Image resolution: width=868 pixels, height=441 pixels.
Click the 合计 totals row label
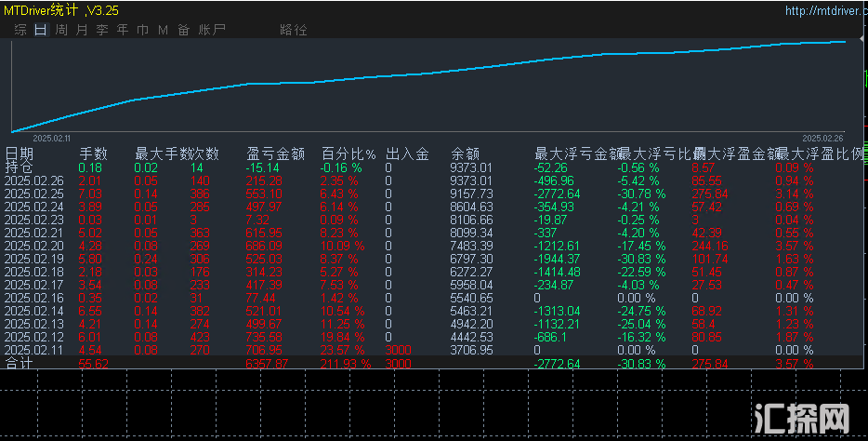click(x=19, y=364)
